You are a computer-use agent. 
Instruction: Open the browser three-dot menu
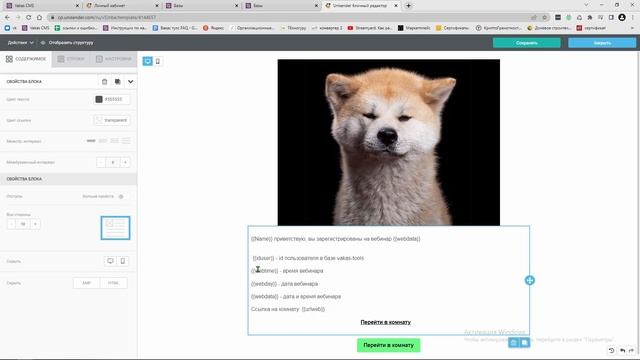[x=633, y=18]
